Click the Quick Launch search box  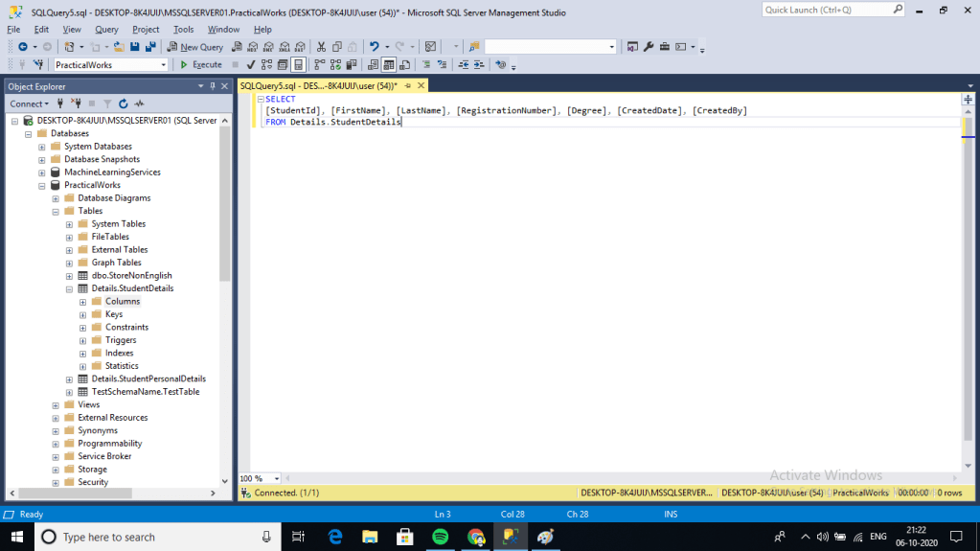point(828,10)
